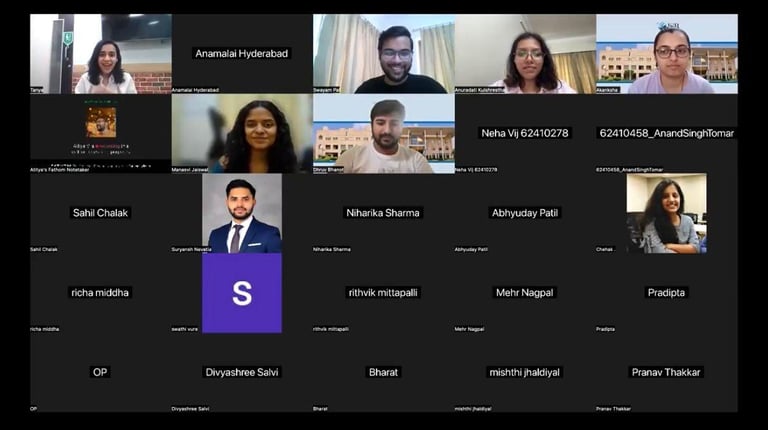
Task: Select Akanksha's video feed
Action: tap(667, 53)
